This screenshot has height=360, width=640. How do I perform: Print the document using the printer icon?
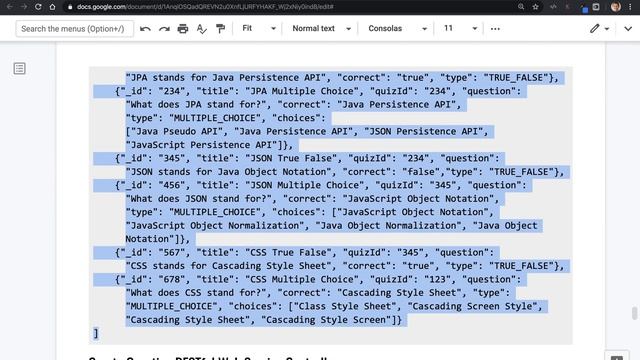click(183, 29)
